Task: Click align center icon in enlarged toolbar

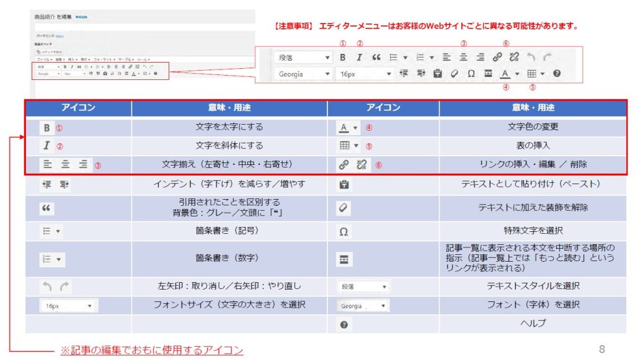Action: click(x=463, y=57)
